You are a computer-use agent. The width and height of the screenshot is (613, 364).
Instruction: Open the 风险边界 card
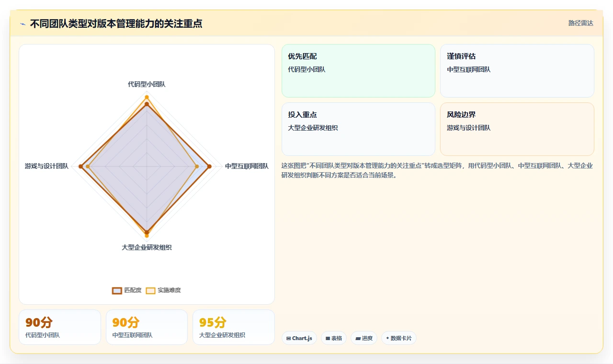517,129
